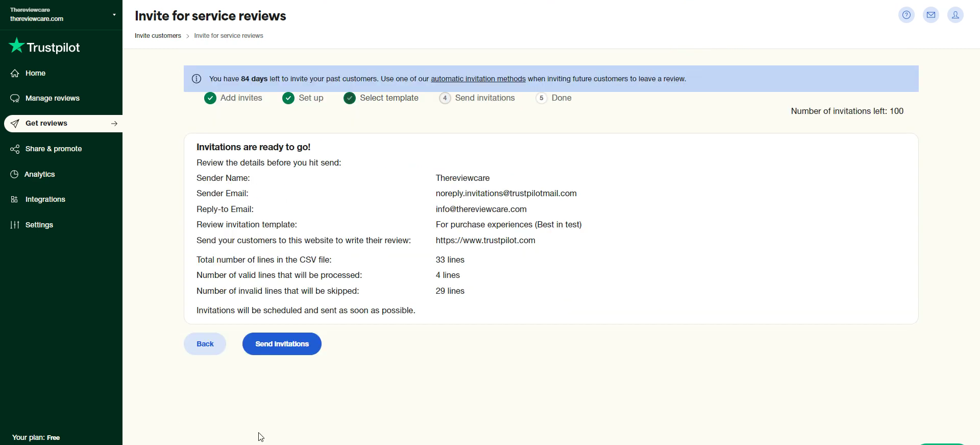Click the "29 lines" invalid value
Viewport: 980px width, 445px height.
[450, 291]
